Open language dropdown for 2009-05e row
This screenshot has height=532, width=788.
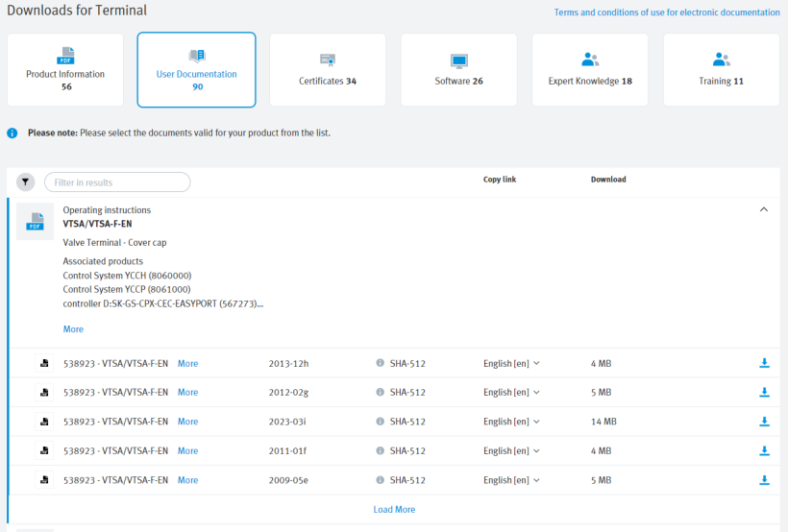click(x=511, y=480)
